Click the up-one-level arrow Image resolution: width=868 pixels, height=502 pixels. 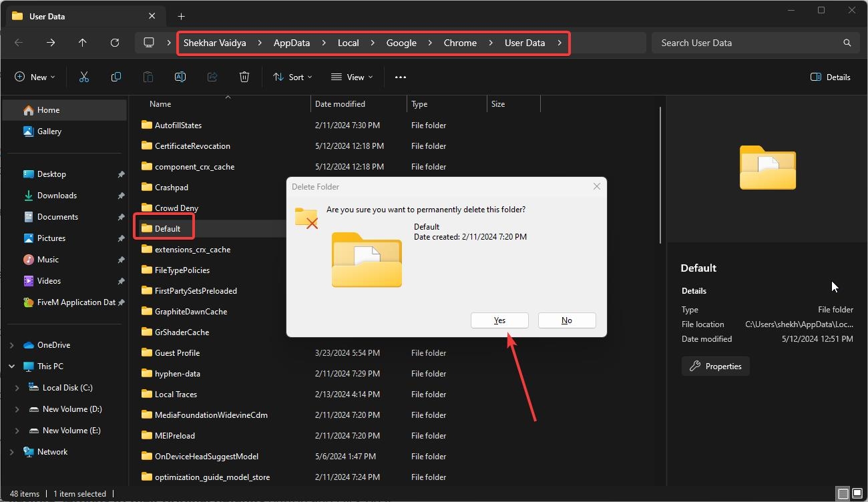click(x=82, y=42)
